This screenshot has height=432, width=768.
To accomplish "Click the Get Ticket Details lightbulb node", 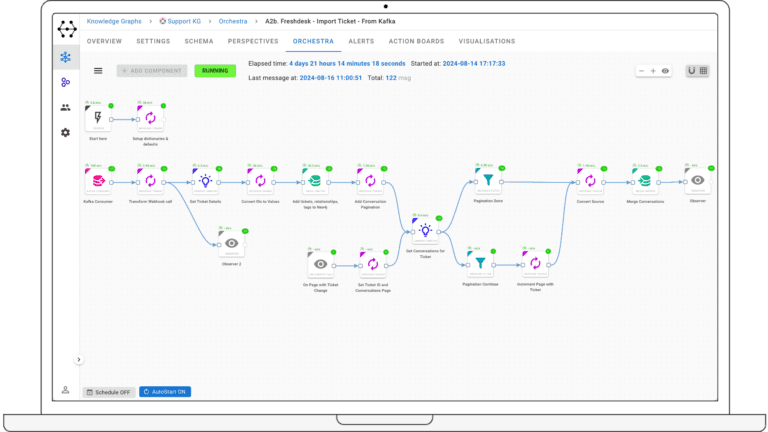I will pos(203,180).
